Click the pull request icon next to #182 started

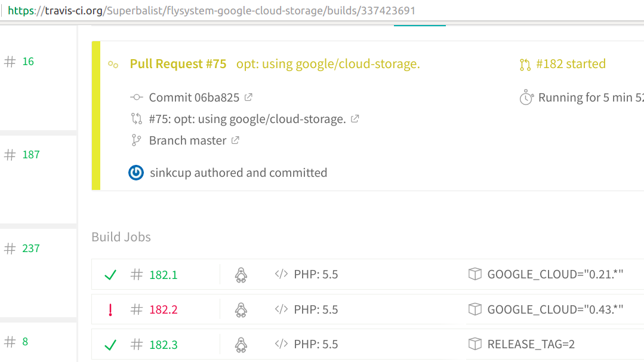pyautogui.click(x=525, y=63)
